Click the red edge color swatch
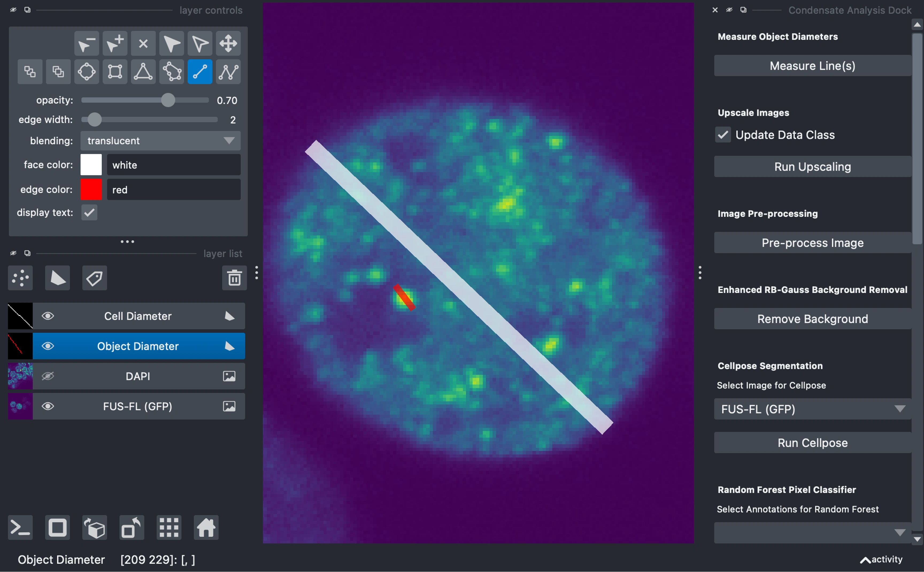Viewport: 924px width, 572px height. (x=91, y=190)
